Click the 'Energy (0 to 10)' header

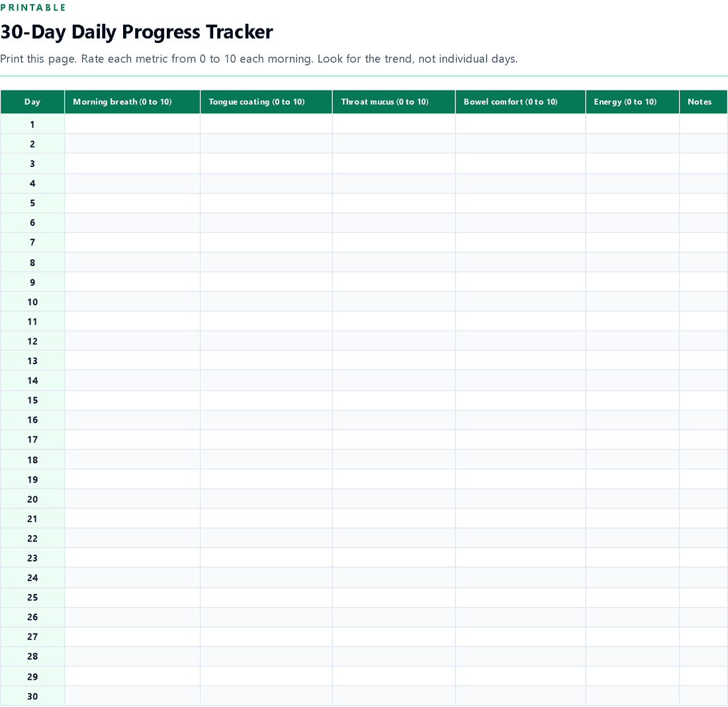632,102
